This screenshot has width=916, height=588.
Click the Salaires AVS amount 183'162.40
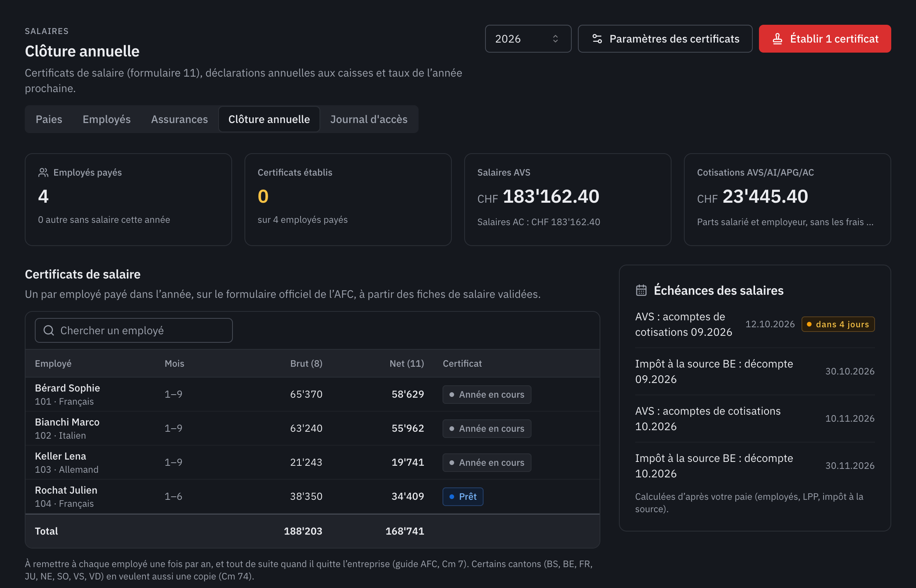(551, 197)
